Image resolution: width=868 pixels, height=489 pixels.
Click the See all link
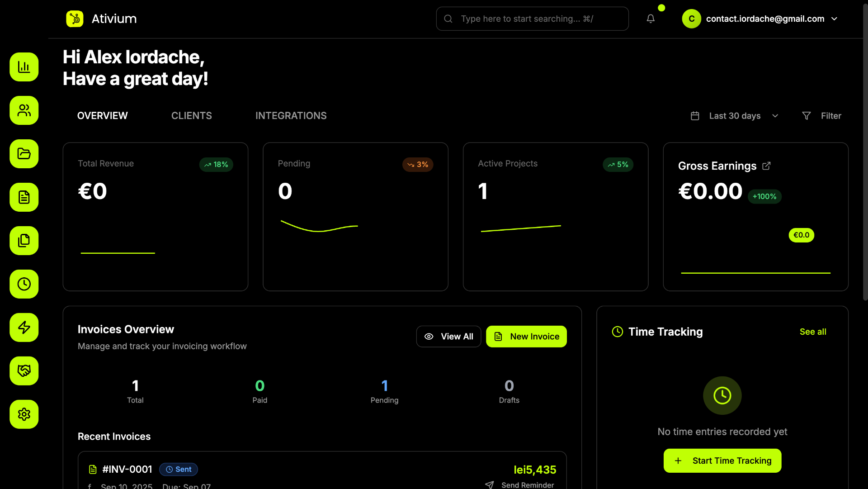tap(812, 332)
